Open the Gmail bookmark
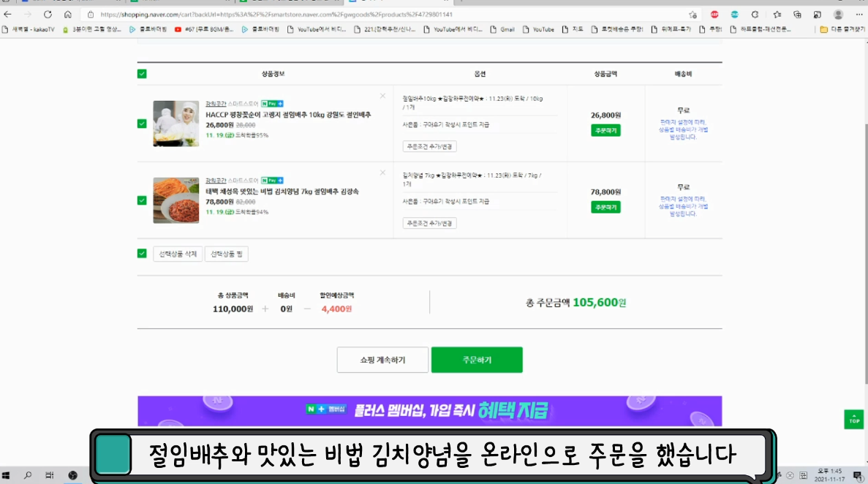The height and width of the screenshot is (484, 868). [x=502, y=29]
